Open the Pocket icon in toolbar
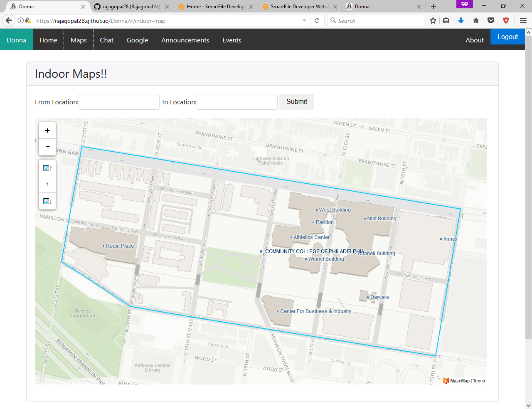 pos(491,20)
